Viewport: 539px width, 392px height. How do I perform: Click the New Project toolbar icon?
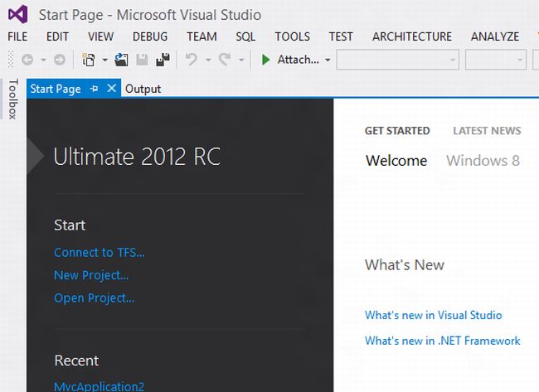coord(89,60)
